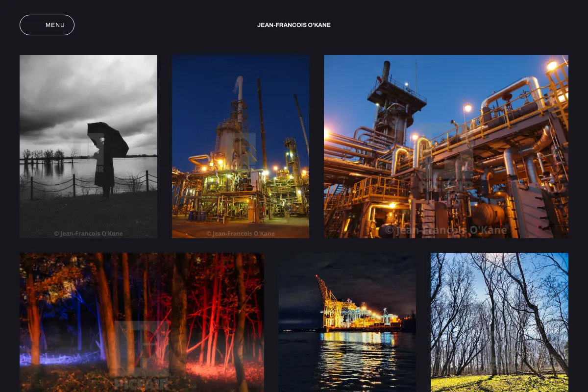Click the blue-lit ground in the forest photo
The image size is (588, 392).
click(59, 359)
